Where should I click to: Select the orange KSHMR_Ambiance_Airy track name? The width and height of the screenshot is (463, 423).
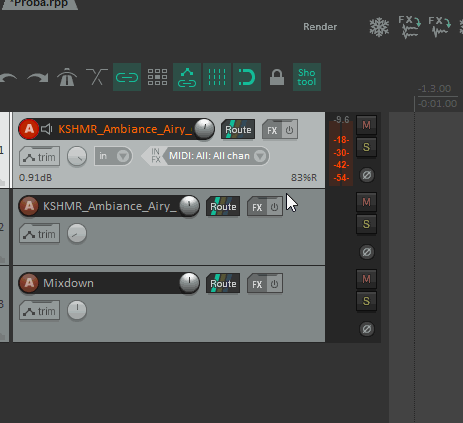[x=125, y=129]
